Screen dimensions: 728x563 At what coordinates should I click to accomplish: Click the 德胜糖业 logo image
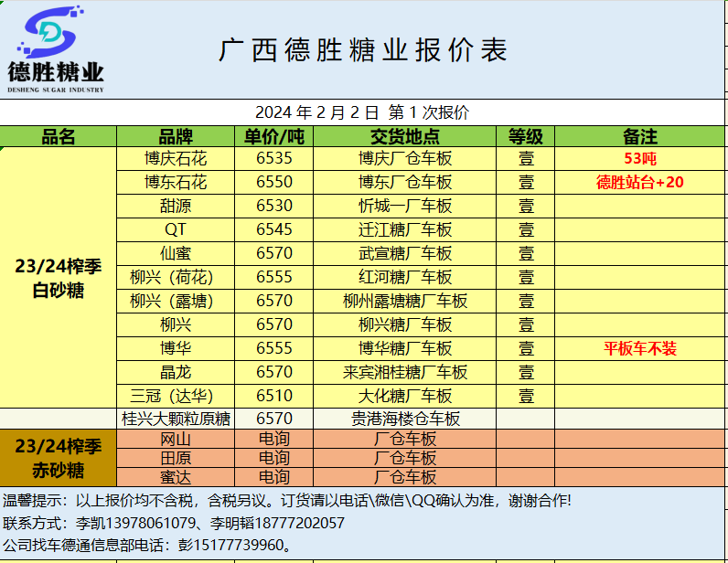tap(56, 49)
